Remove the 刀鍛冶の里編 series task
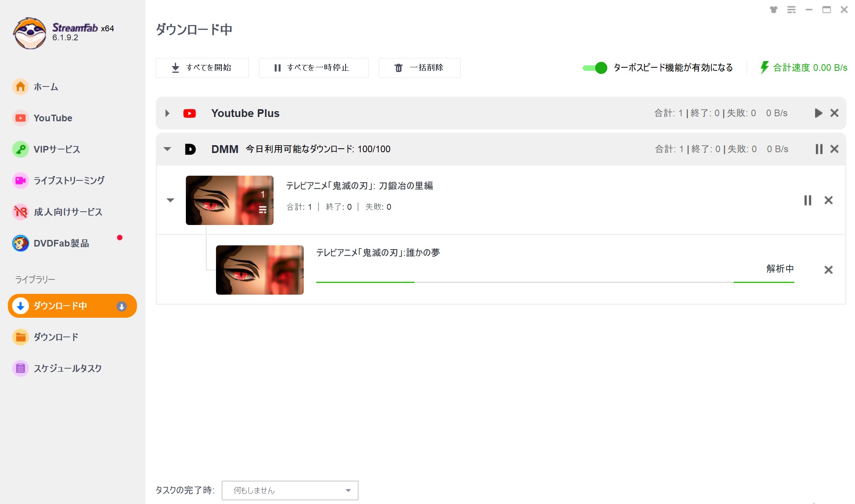The image size is (855, 504). (x=828, y=200)
